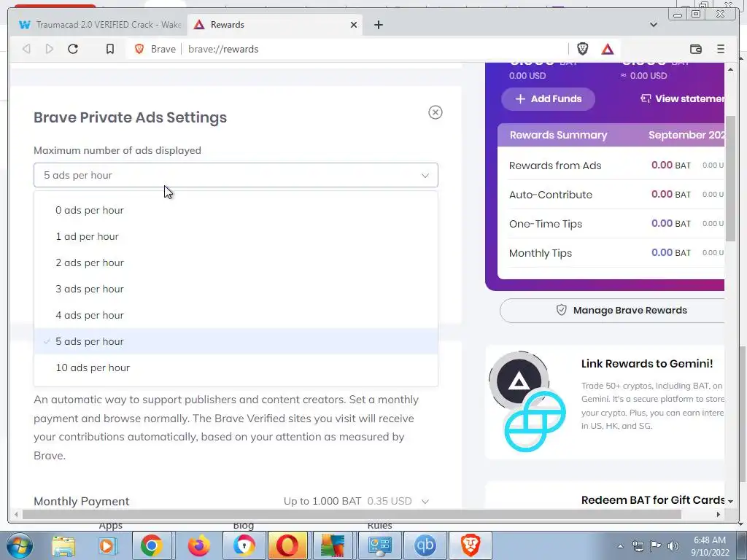Open a new tab with the plus icon
Viewport: 747px width, 560px height.
pos(379,25)
